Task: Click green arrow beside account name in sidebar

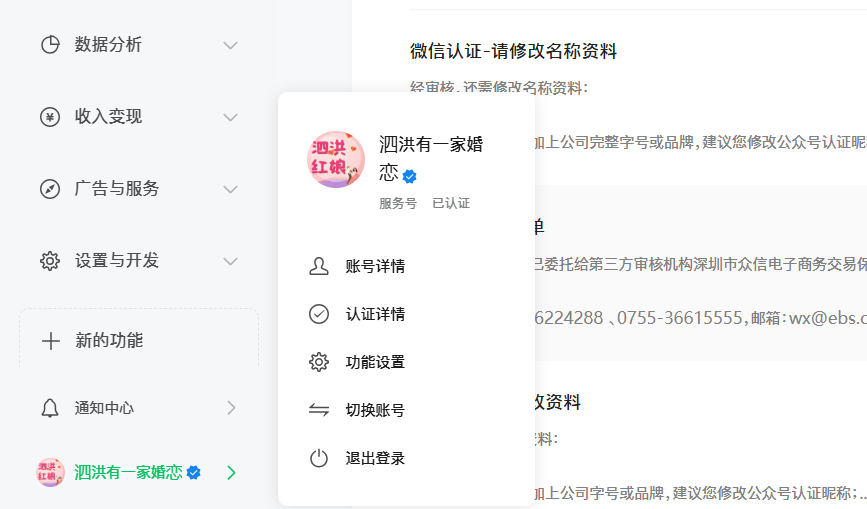Action: coord(231,473)
